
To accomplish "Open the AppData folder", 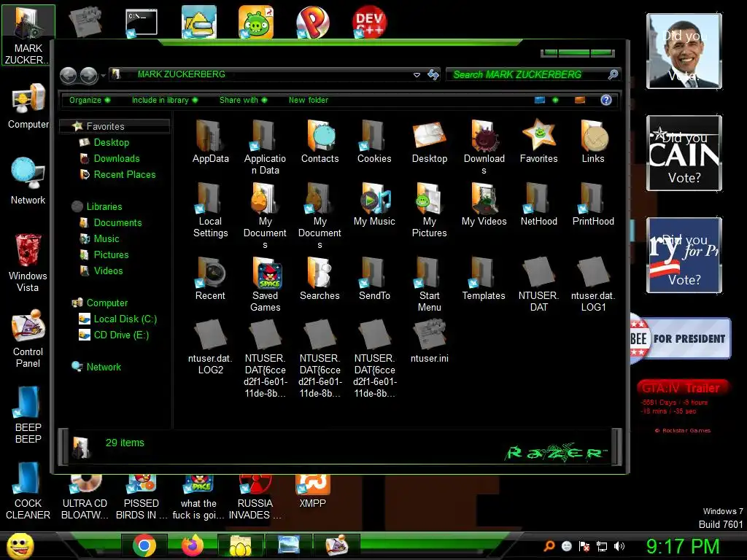I will coord(210,141).
